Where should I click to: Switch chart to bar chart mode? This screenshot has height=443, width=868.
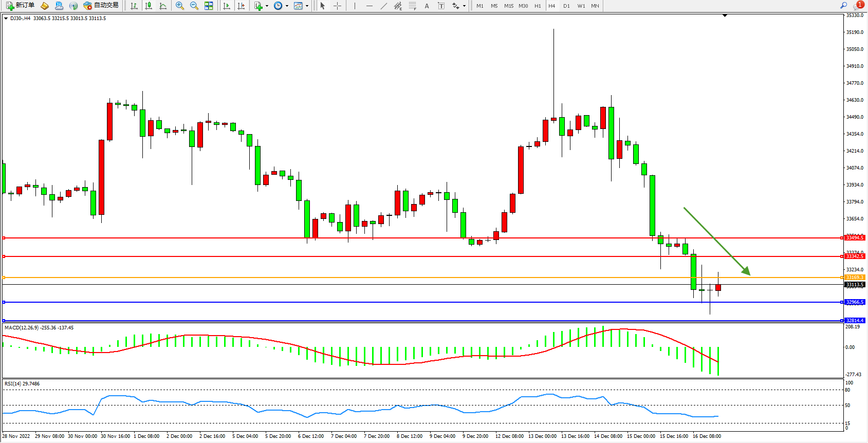pyautogui.click(x=134, y=6)
